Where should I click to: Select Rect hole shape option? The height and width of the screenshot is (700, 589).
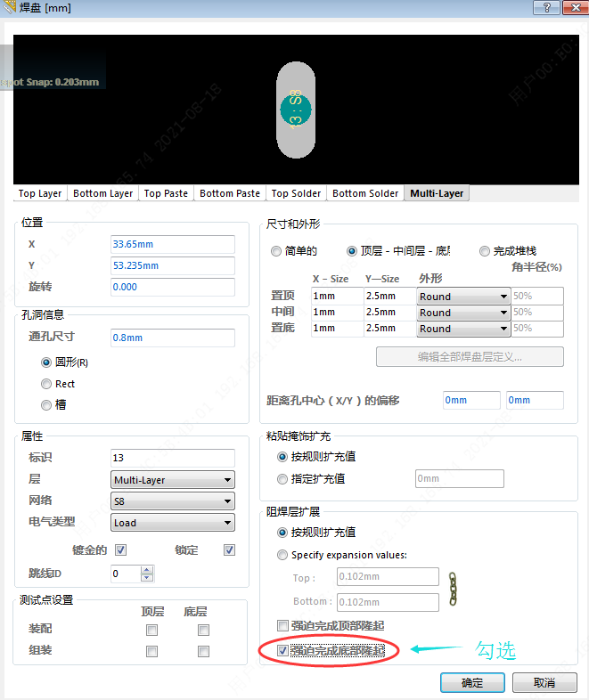click(46, 384)
